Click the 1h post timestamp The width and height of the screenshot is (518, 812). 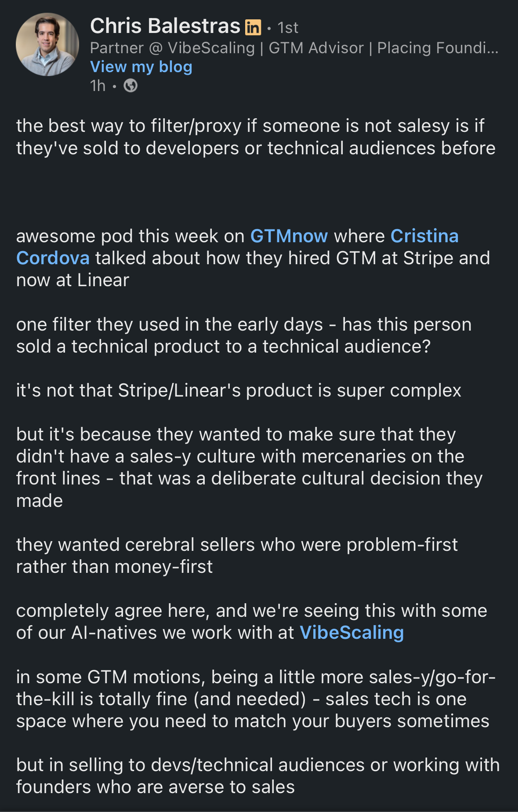[x=98, y=86]
